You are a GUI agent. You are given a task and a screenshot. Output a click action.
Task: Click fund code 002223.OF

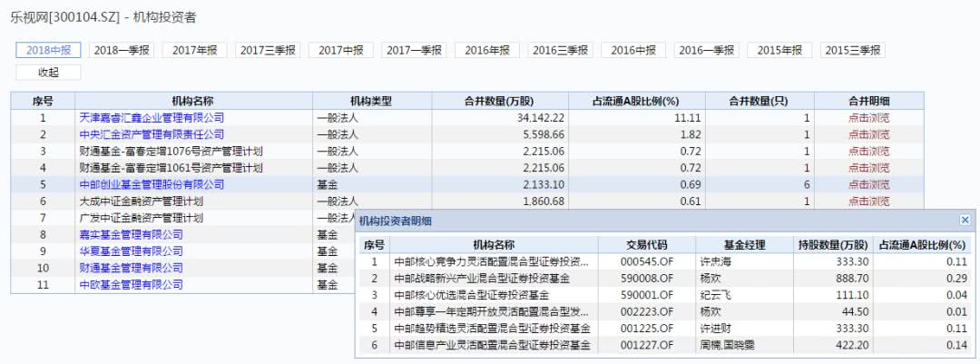(648, 311)
